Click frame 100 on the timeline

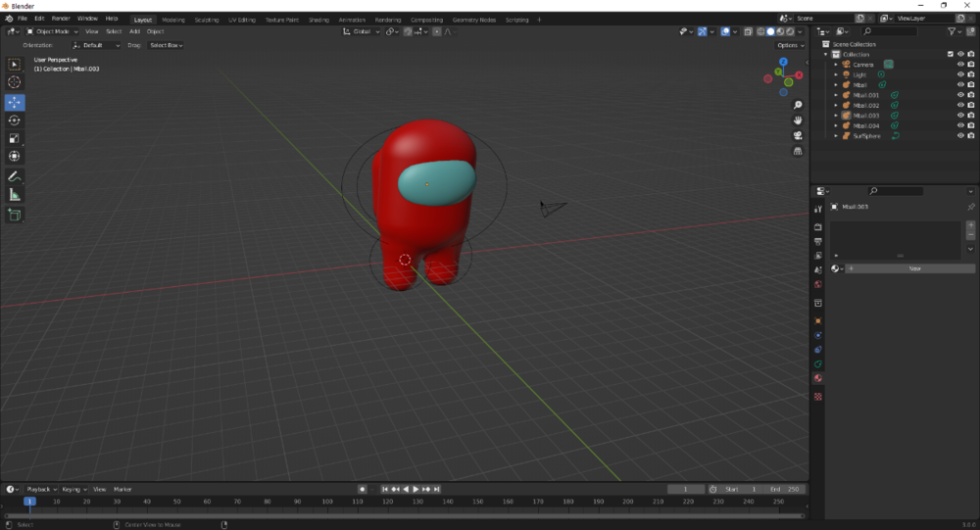327,502
